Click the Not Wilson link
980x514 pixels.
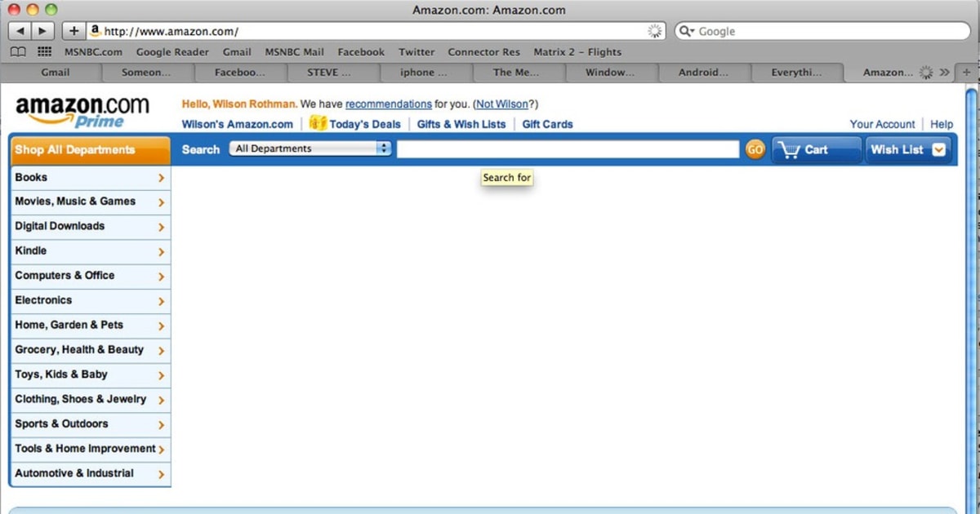click(x=502, y=104)
